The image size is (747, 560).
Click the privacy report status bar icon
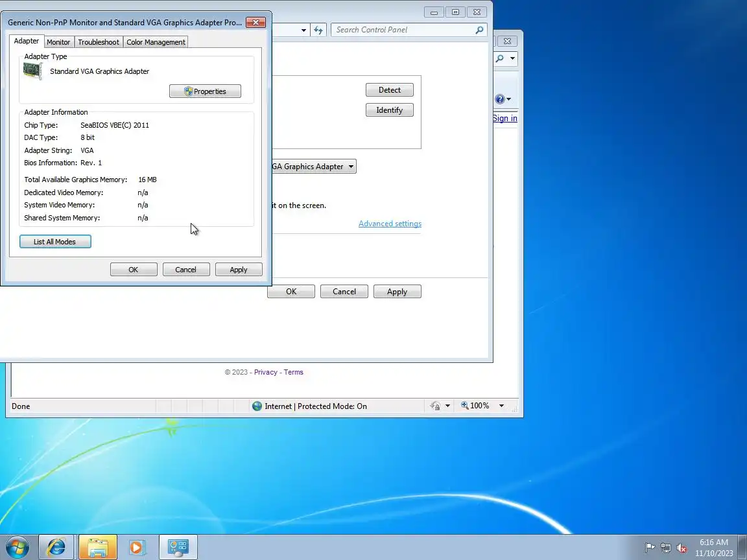(x=435, y=406)
